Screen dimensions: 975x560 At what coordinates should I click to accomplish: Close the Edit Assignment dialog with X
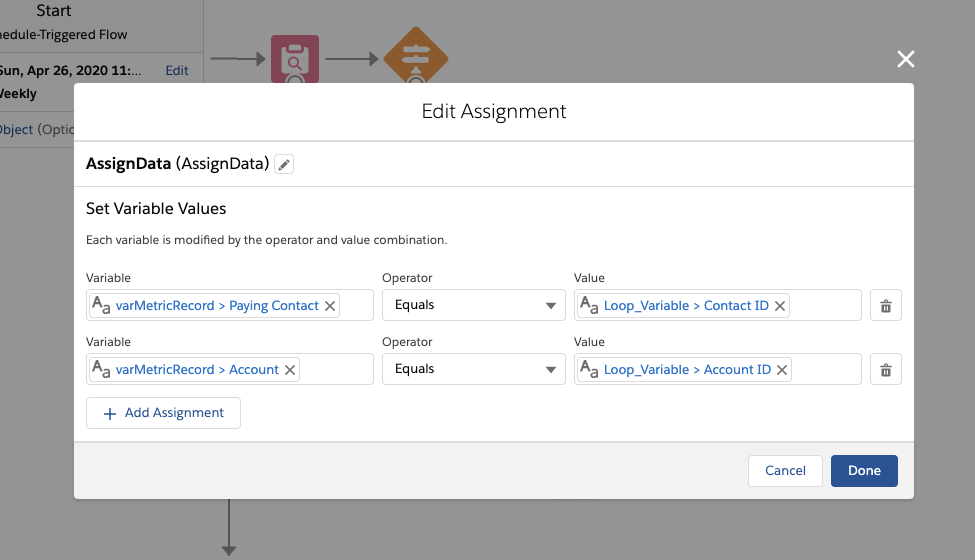click(906, 60)
